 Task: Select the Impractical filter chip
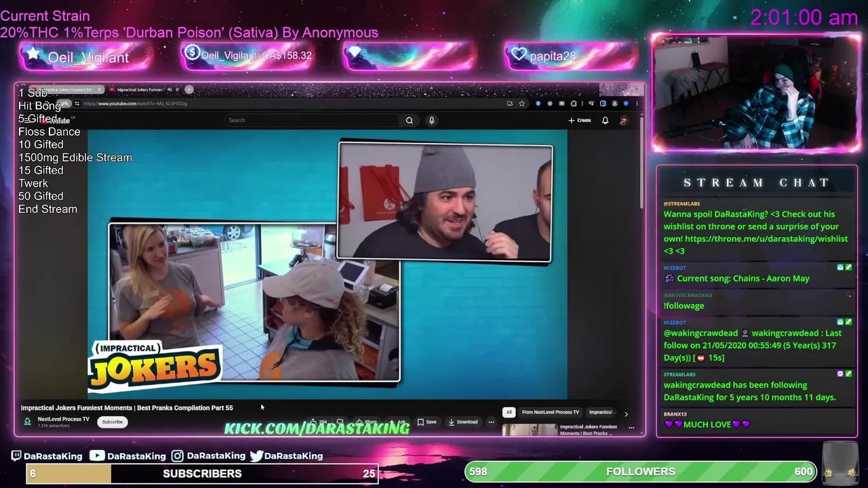click(601, 412)
